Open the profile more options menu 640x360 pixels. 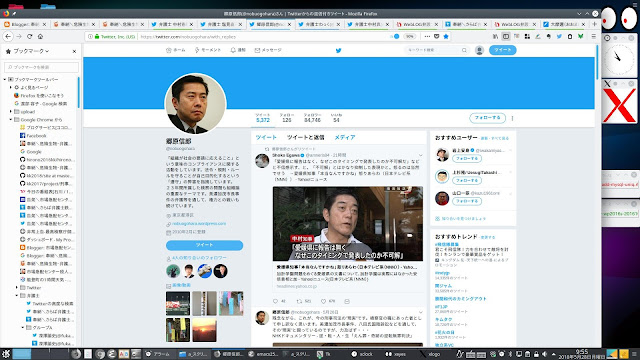point(512,118)
